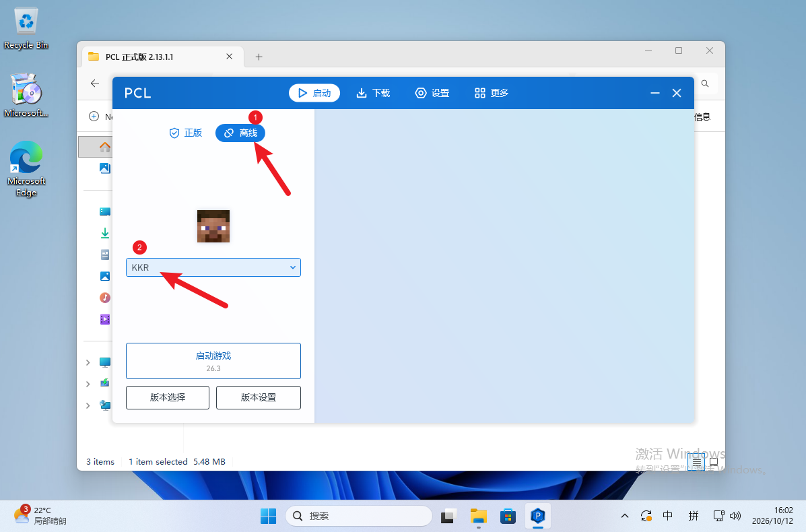Screen dimensions: 806x532
Task: Close the PCL 正式版 2.13.1.1 Explorer tab
Action: point(229,57)
